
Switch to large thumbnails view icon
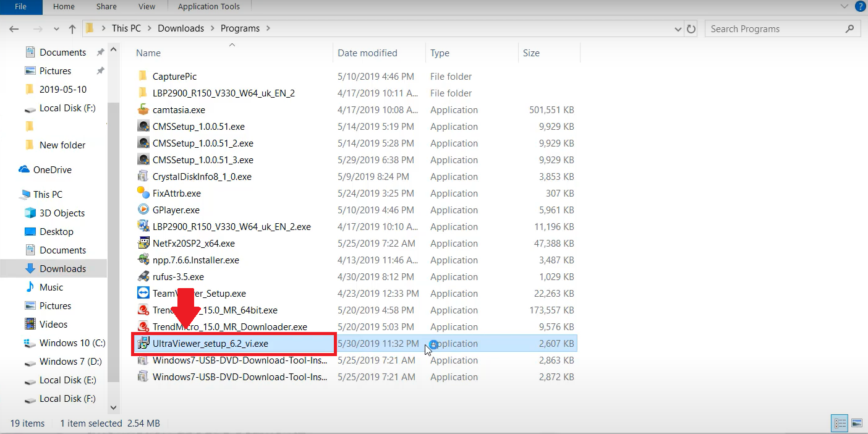pyautogui.click(x=856, y=423)
